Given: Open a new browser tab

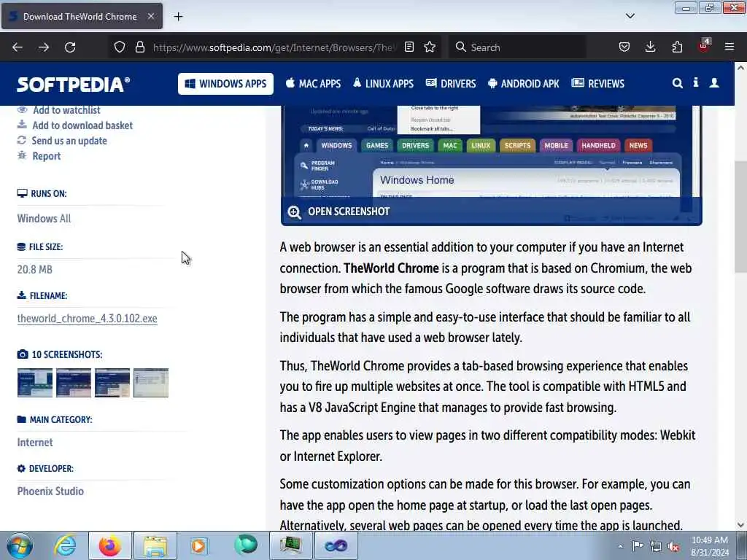Looking at the screenshot, I should point(178,17).
